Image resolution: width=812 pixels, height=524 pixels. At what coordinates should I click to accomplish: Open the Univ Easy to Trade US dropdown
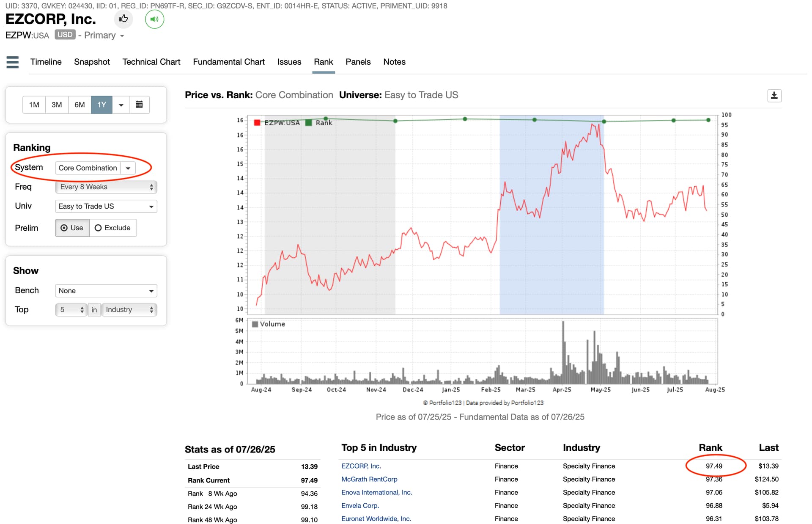(106, 206)
